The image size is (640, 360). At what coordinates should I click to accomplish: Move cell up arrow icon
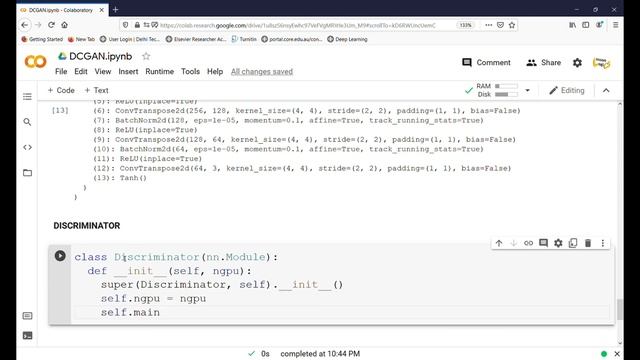[499, 243]
